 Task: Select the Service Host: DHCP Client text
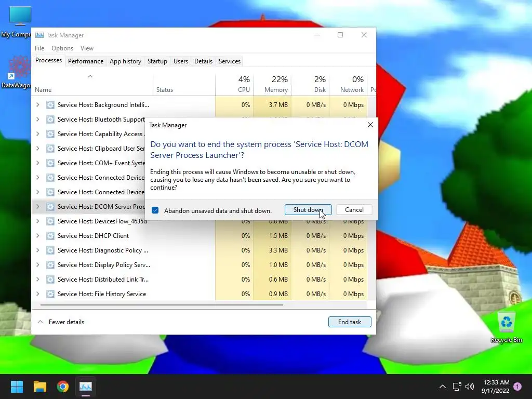point(94,236)
